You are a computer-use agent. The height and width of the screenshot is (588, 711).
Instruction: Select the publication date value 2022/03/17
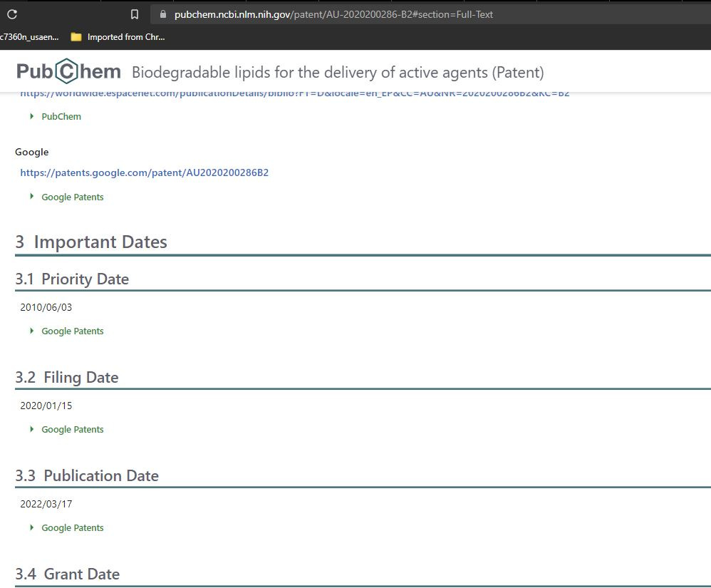tap(46, 504)
